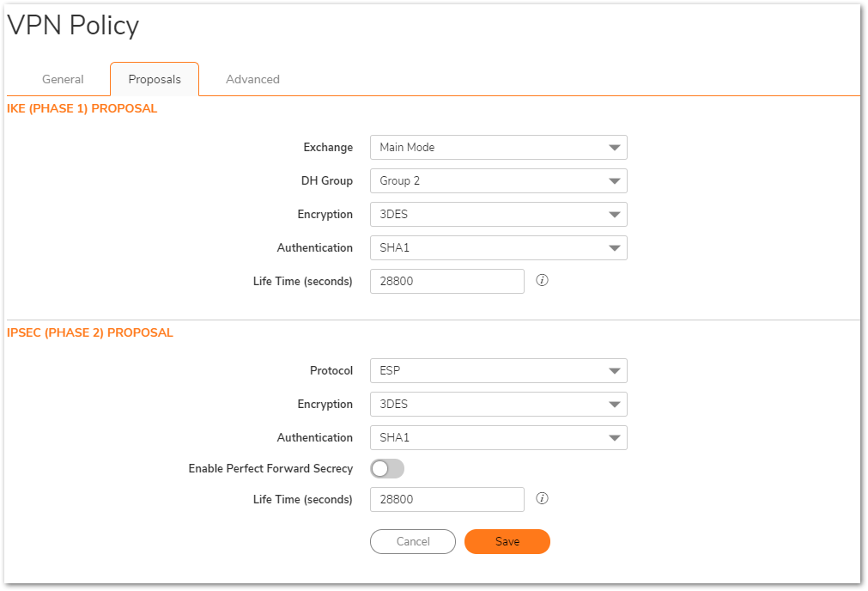Expand the DH Group dropdown
The height and width of the screenshot is (591, 868).
[498, 180]
